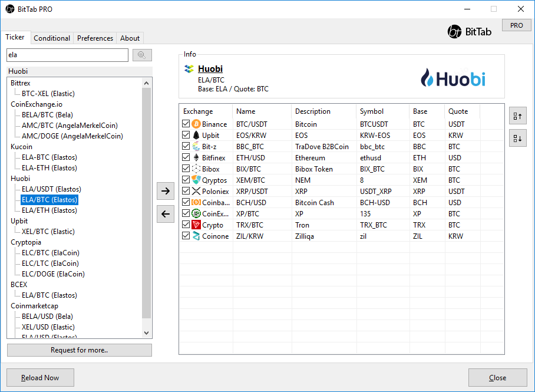This screenshot has height=392, width=535.
Task: Select BELA/BTC (Bela) pair
Action: [x=47, y=115]
